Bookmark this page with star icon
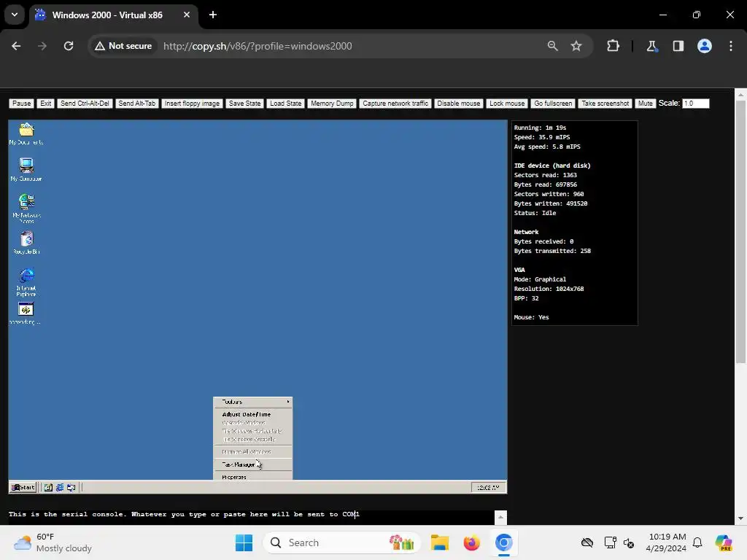This screenshot has width=747, height=560. click(576, 46)
